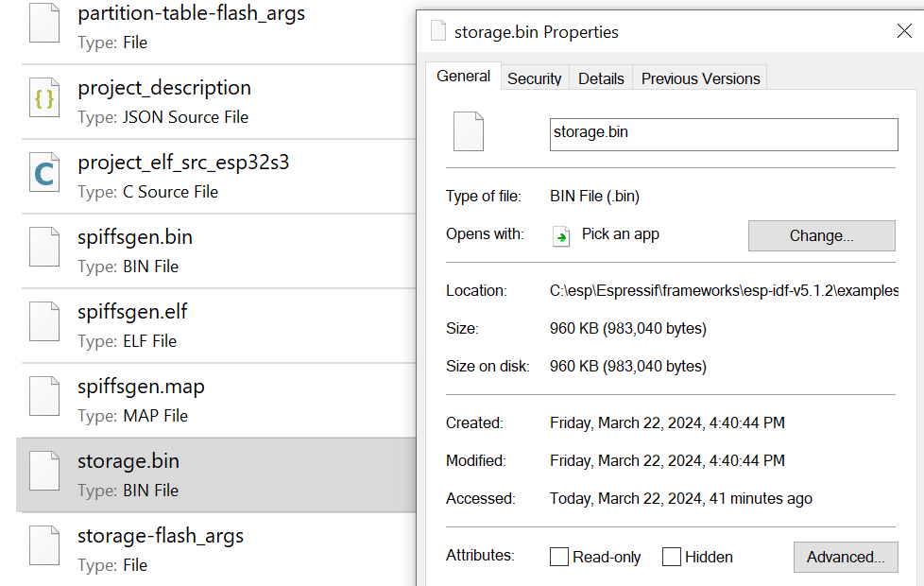924x586 pixels.
Task: Open the Advanced... attributes dialog
Action: [x=845, y=557]
